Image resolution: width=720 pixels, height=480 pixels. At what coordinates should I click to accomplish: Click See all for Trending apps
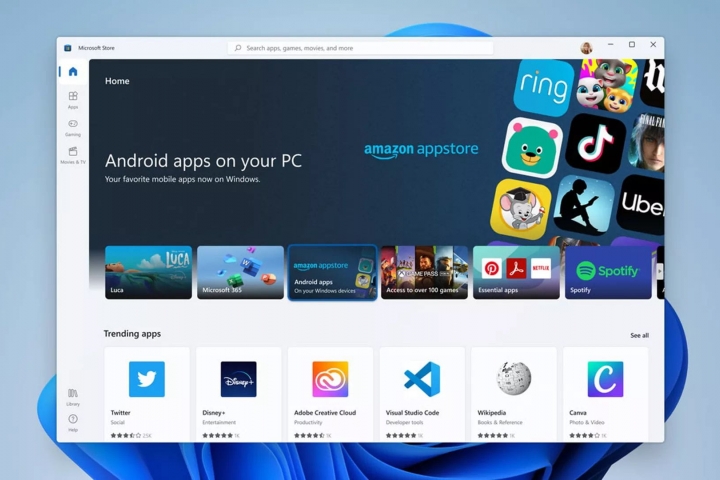[639, 335]
